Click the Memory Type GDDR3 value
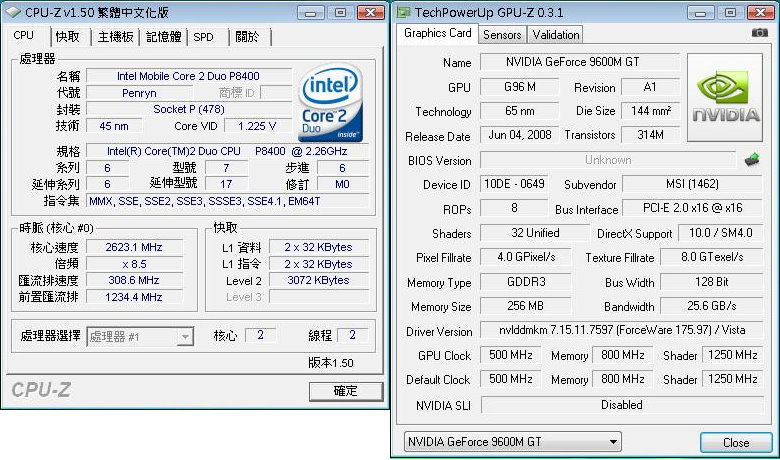This screenshot has width=780, height=460. click(526, 282)
